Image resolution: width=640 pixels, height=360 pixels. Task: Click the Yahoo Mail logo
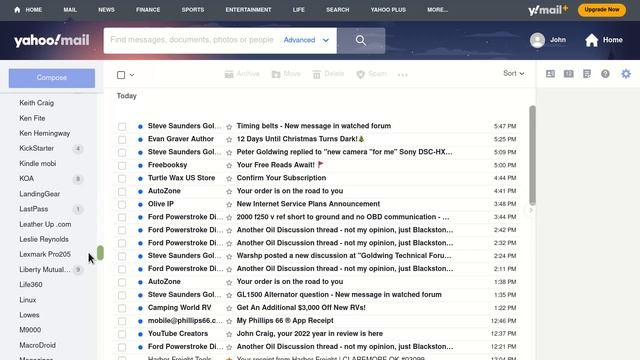(51, 40)
